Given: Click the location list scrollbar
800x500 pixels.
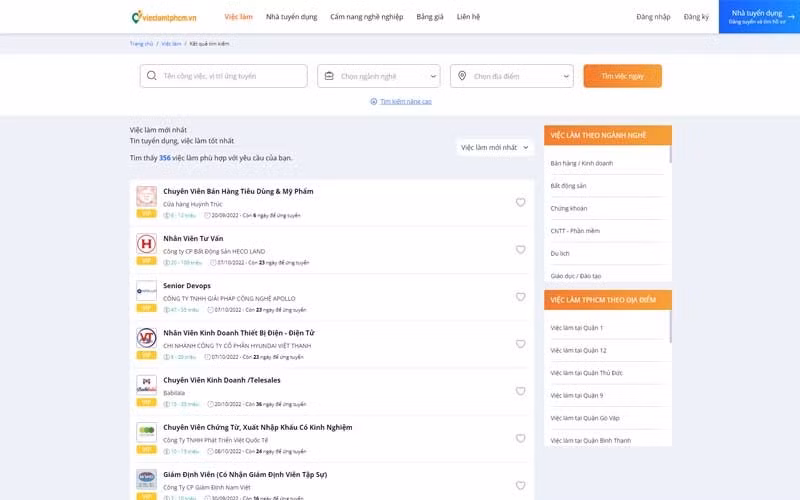Looking at the screenshot, I should [x=670, y=327].
